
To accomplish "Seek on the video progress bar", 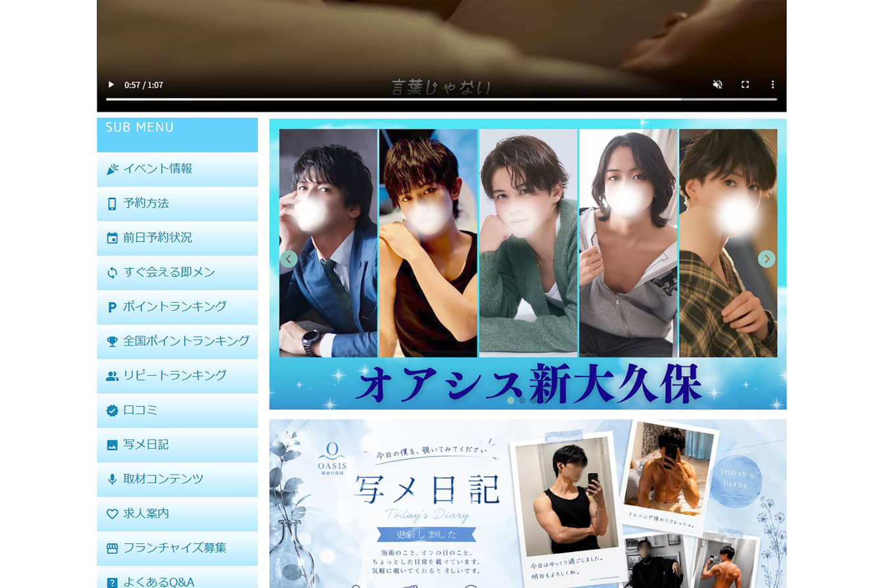I will (442, 99).
